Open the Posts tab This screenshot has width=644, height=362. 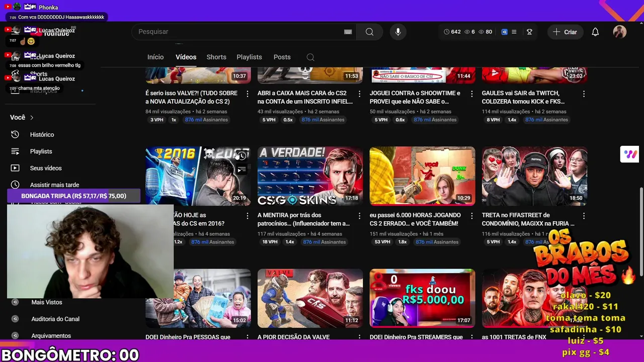282,57
